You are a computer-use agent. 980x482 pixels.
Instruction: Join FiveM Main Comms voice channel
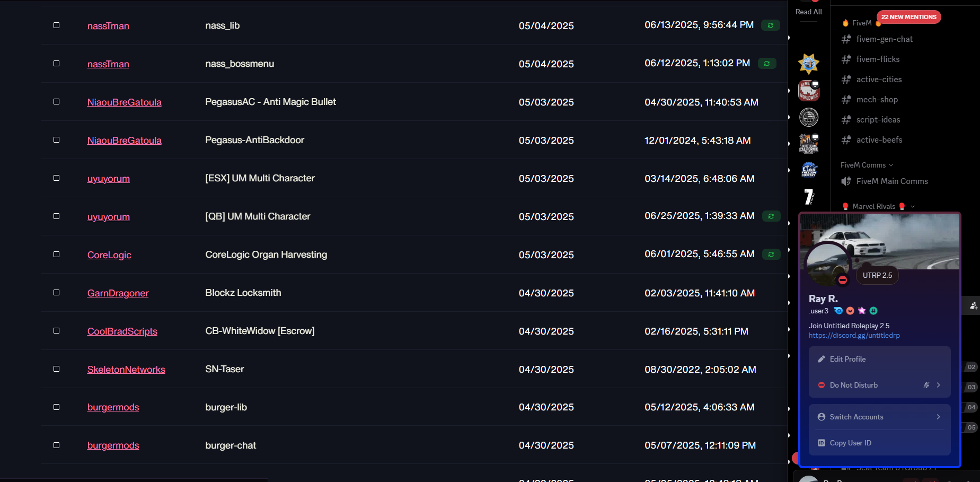click(892, 181)
